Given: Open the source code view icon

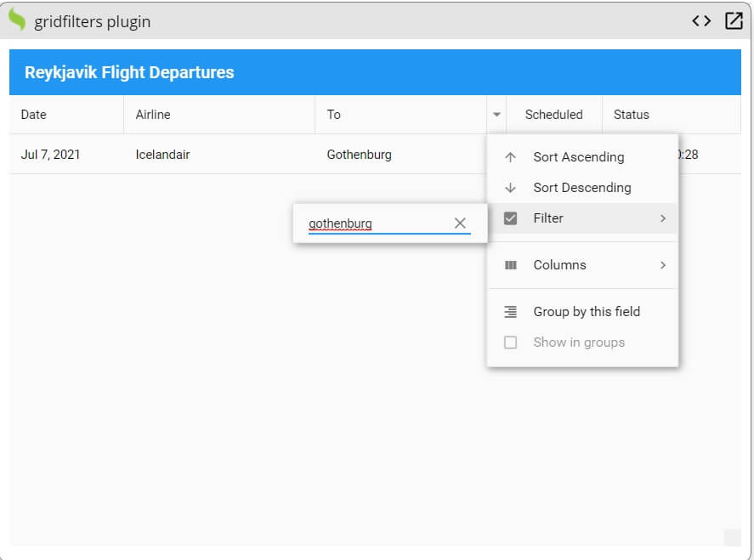Looking at the screenshot, I should [x=702, y=20].
